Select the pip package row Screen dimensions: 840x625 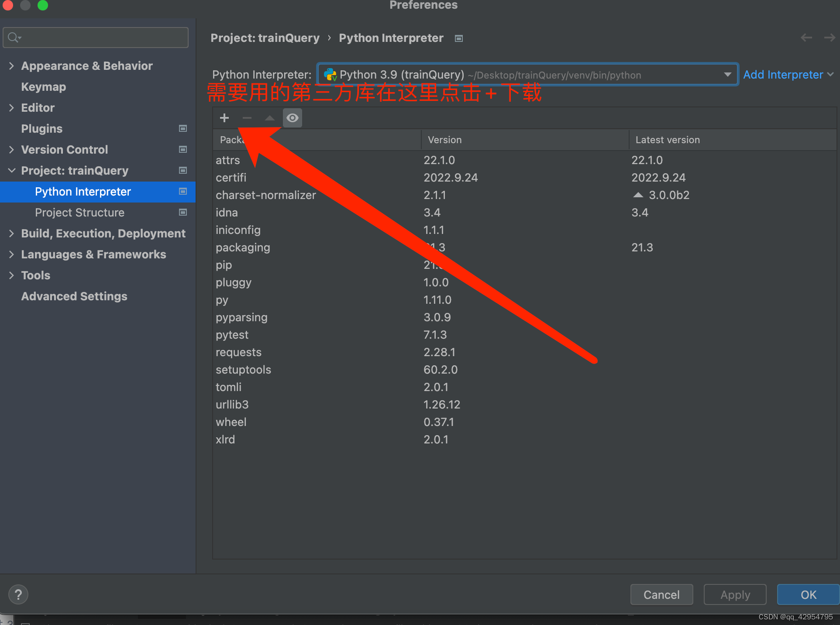click(524, 265)
